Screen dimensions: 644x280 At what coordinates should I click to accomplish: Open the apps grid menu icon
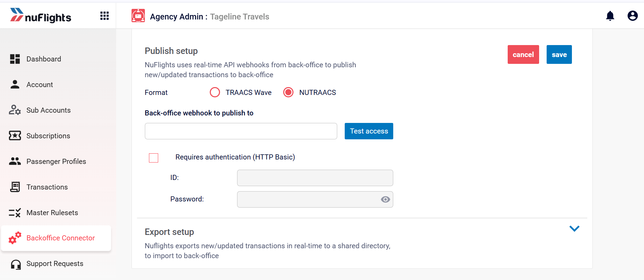click(x=105, y=16)
